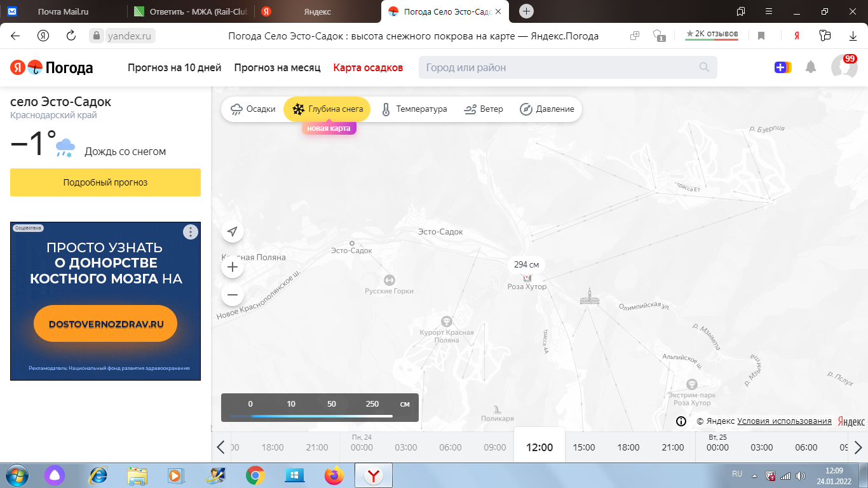This screenshot has width=868, height=488.
Task: Select the 15:00 time on timeline
Action: pyautogui.click(x=584, y=447)
